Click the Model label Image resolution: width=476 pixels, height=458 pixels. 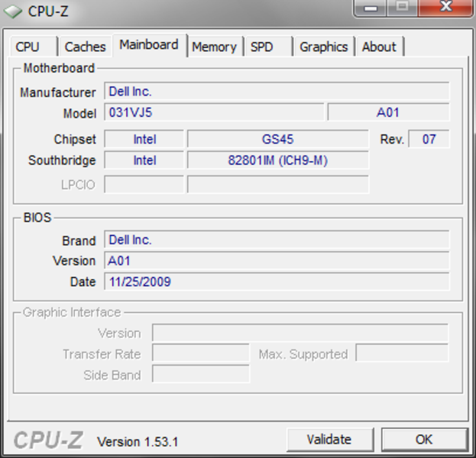(x=79, y=114)
